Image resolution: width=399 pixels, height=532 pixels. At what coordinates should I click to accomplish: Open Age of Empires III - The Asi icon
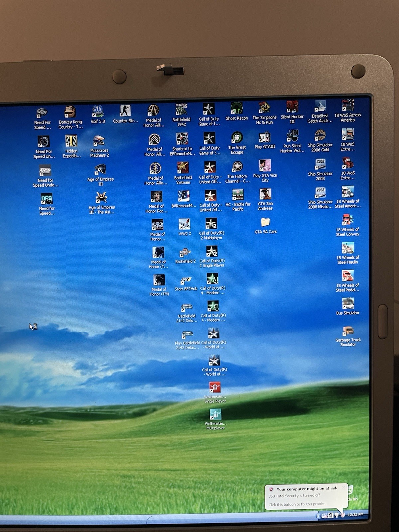coord(101,203)
